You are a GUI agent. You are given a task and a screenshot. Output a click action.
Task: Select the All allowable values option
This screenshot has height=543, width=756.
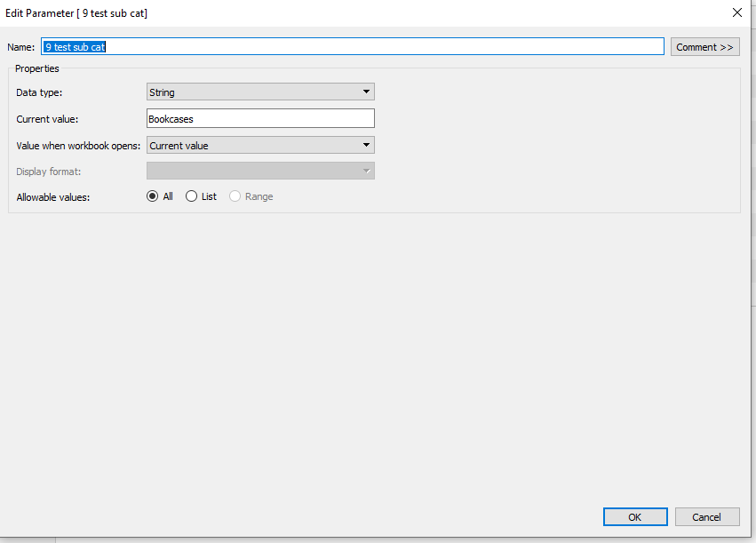pos(160,196)
